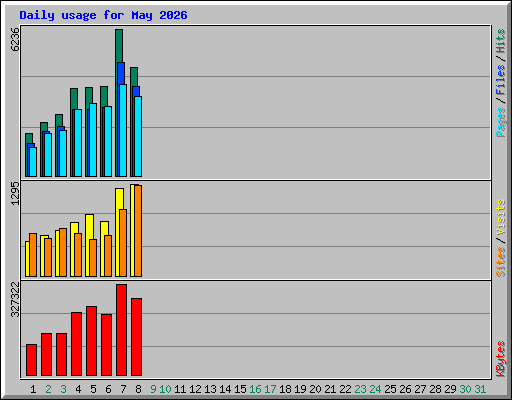Select day label 6 on the x-axis

[x=108, y=389]
